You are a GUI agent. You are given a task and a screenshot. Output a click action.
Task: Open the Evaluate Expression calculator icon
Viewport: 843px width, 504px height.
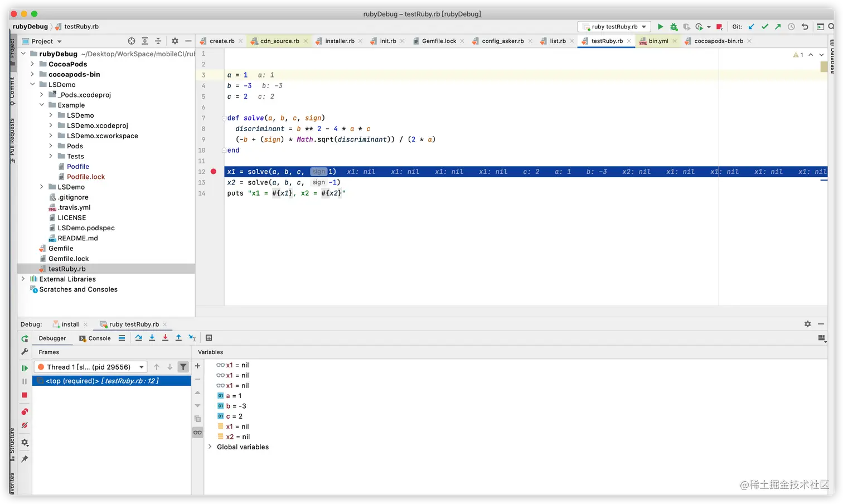pos(209,338)
